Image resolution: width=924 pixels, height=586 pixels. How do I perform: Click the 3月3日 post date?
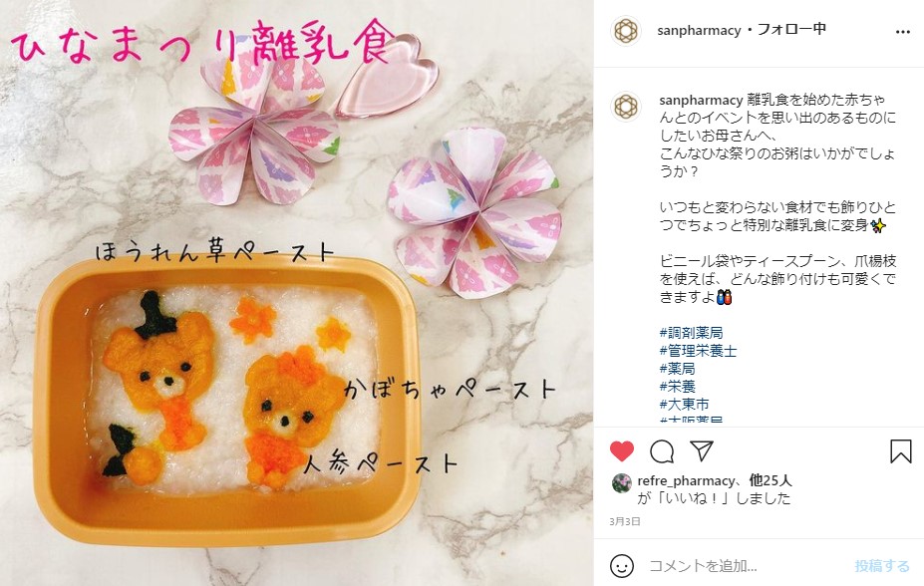point(625,521)
